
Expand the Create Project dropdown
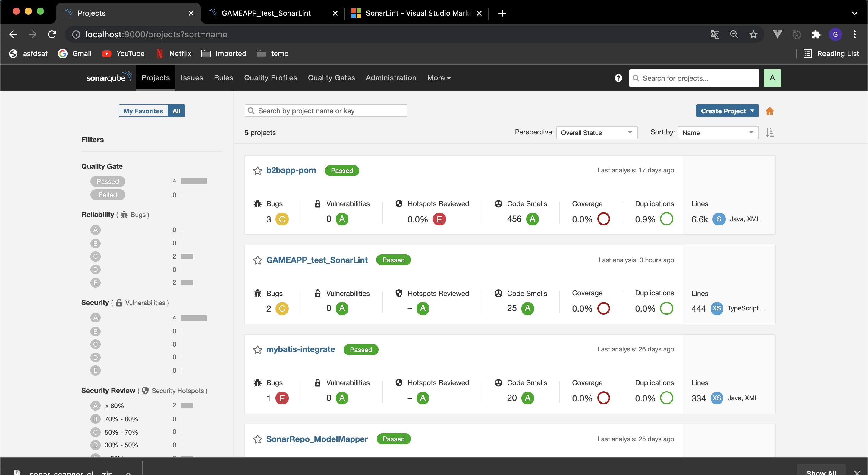click(727, 111)
